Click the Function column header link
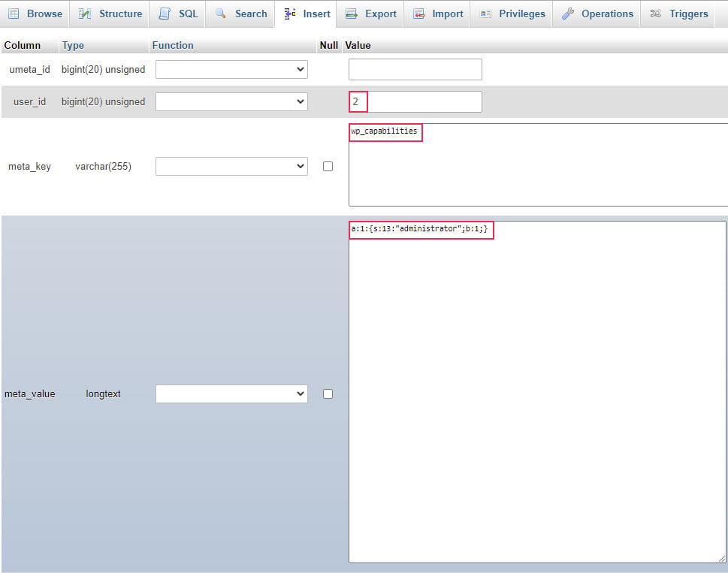This screenshot has width=728, height=573. (173, 46)
